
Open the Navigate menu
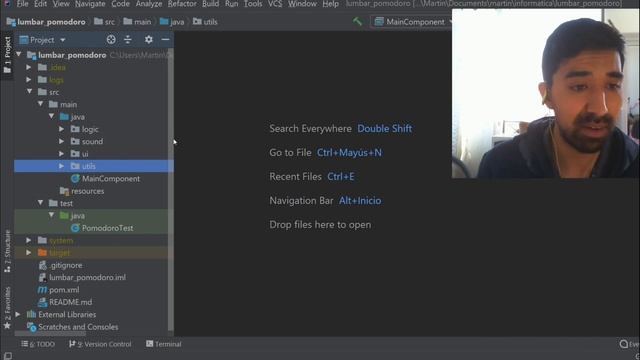click(90, 4)
